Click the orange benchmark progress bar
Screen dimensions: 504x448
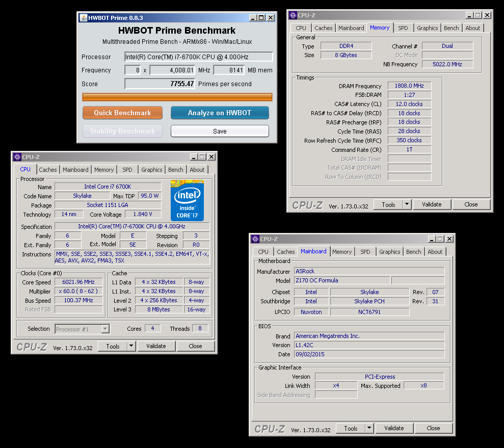pyautogui.click(x=177, y=97)
